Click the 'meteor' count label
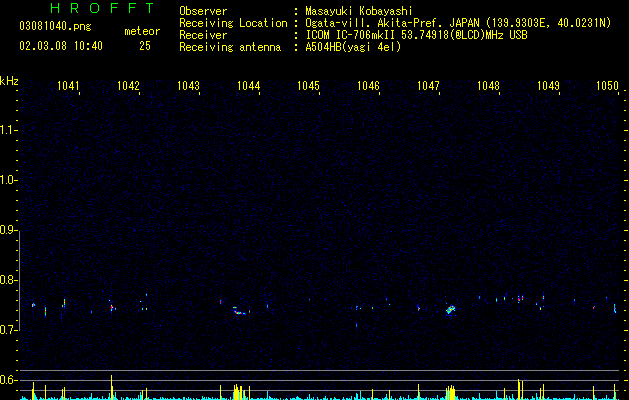This screenshot has width=629, height=400. [142, 31]
